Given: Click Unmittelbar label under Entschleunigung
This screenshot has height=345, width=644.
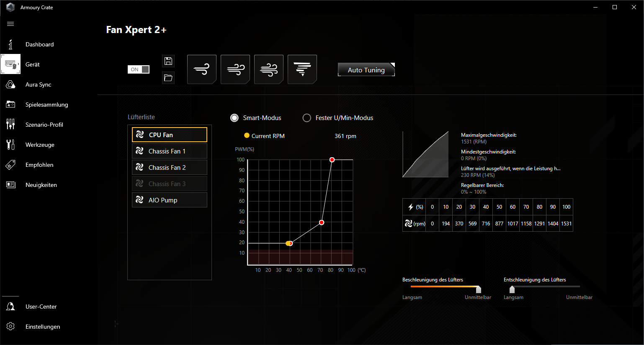Looking at the screenshot, I should 579,297.
